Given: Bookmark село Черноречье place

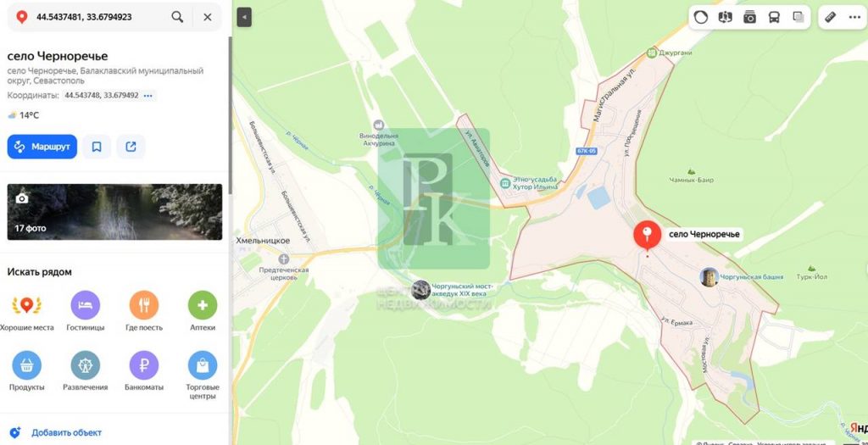Looking at the screenshot, I should pyautogui.click(x=97, y=147).
